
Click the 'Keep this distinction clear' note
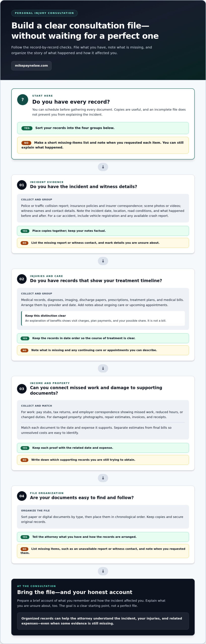pyautogui.click(x=103, y=318)
